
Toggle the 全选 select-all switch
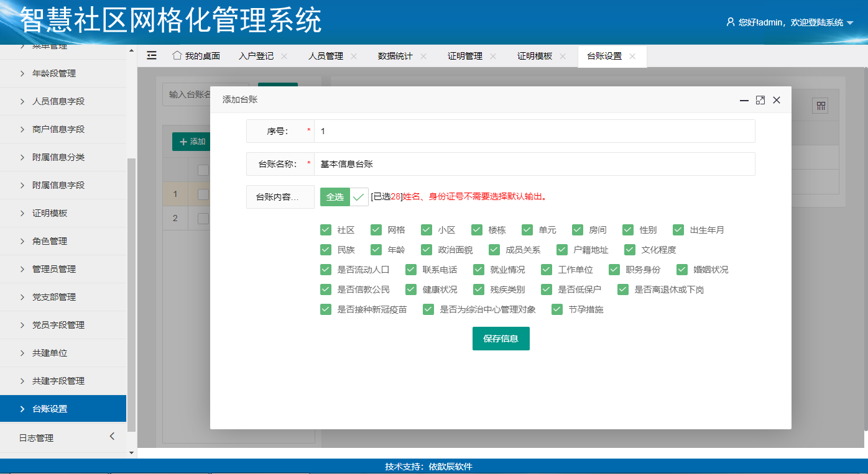pos(344,197)
